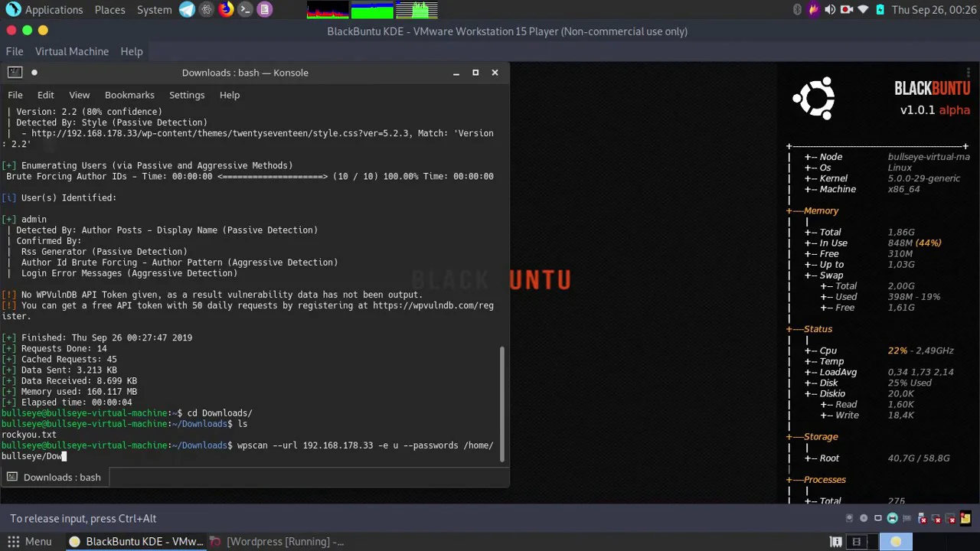Click the speaker volume tray icon
The height and width of the screenshot is (551, 980).
click(830, 10)
